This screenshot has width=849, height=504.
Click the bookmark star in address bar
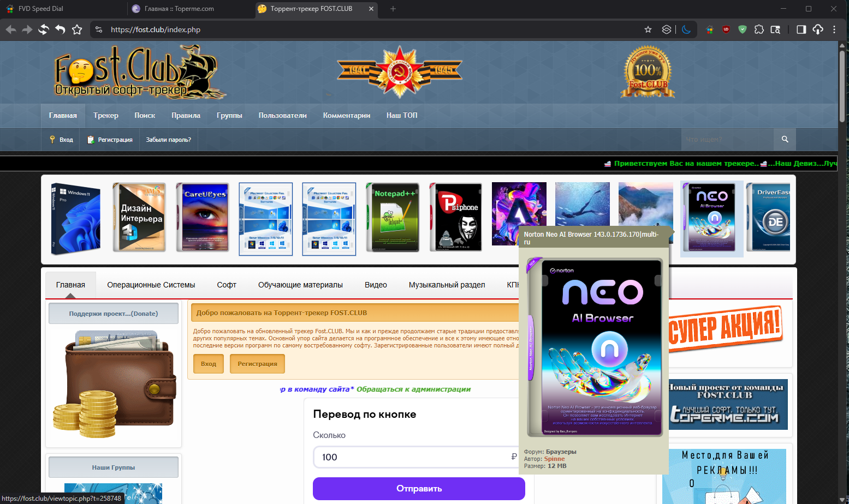[x=648, y=29]
